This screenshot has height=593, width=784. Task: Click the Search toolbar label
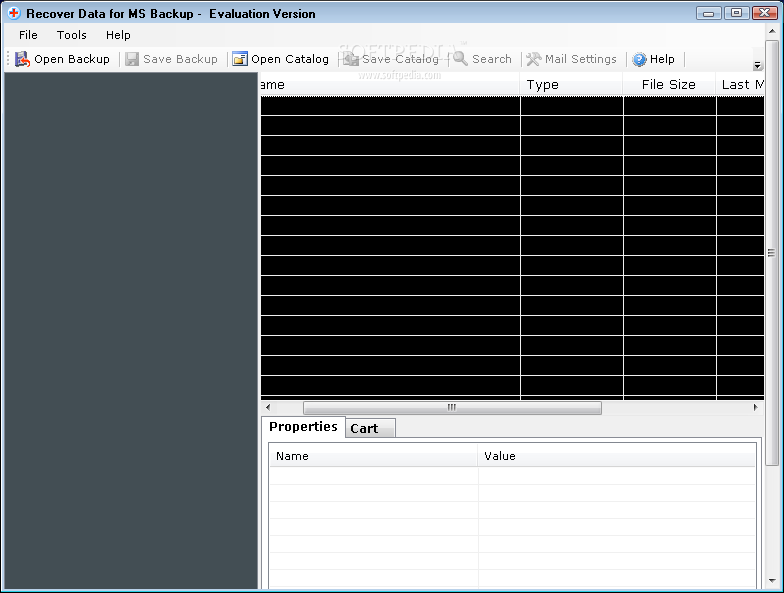(x=492, y=59)
